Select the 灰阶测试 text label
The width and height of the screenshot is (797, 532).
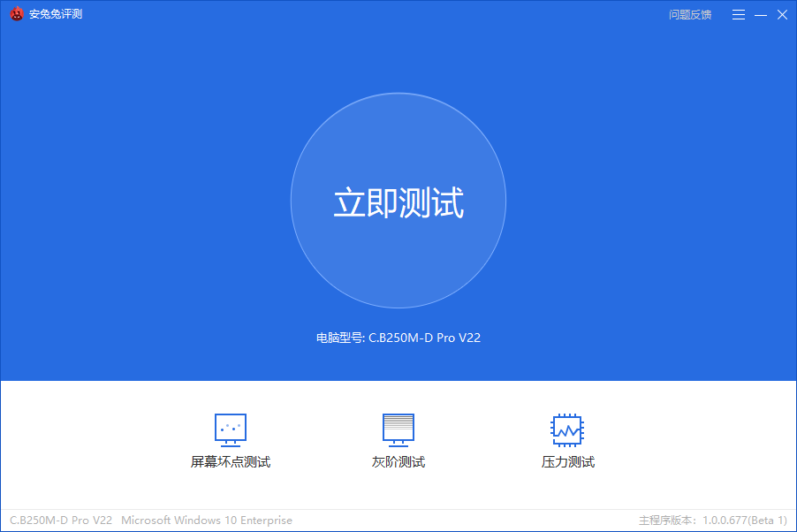click(x=398, y=462)
